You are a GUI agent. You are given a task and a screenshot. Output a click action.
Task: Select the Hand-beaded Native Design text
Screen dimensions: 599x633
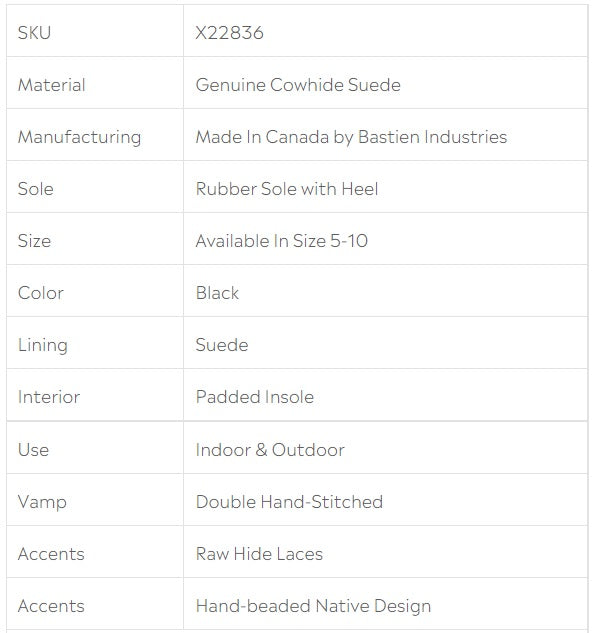tap(313, 606)
